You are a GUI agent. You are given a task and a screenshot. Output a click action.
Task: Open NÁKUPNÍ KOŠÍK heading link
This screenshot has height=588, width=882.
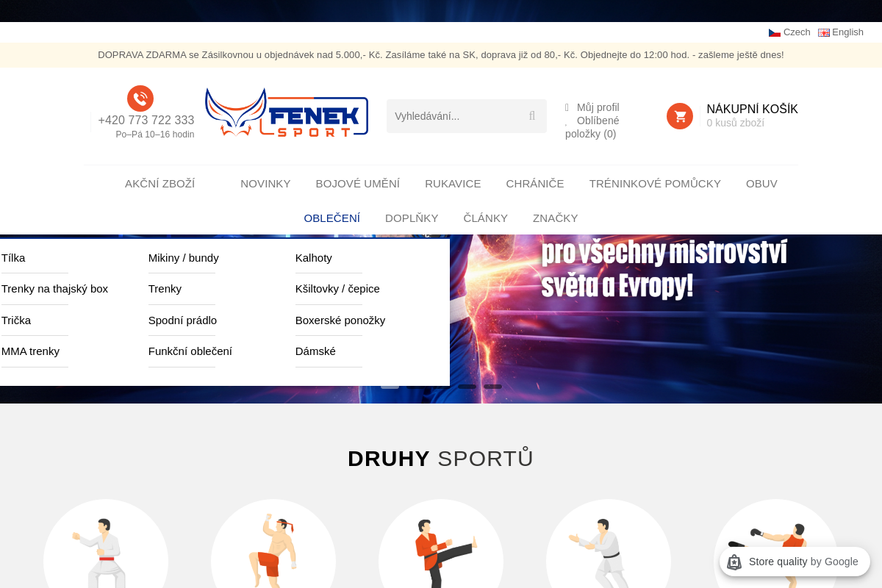752,109
